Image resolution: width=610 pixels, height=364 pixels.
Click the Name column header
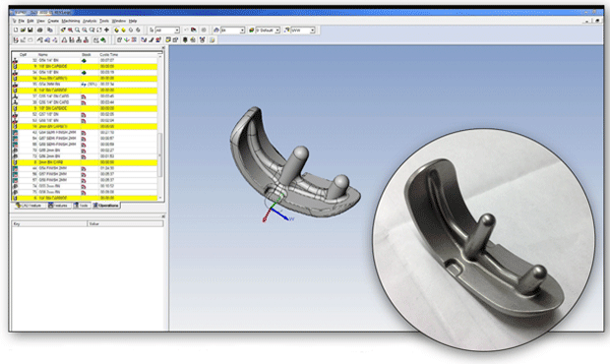[x=42, y=55]
